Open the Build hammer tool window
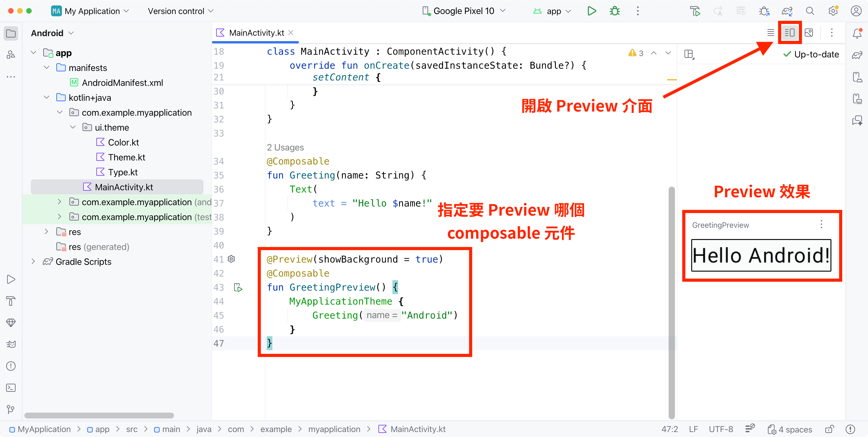Viewport: 868px width, 437px height. point(11,301)
